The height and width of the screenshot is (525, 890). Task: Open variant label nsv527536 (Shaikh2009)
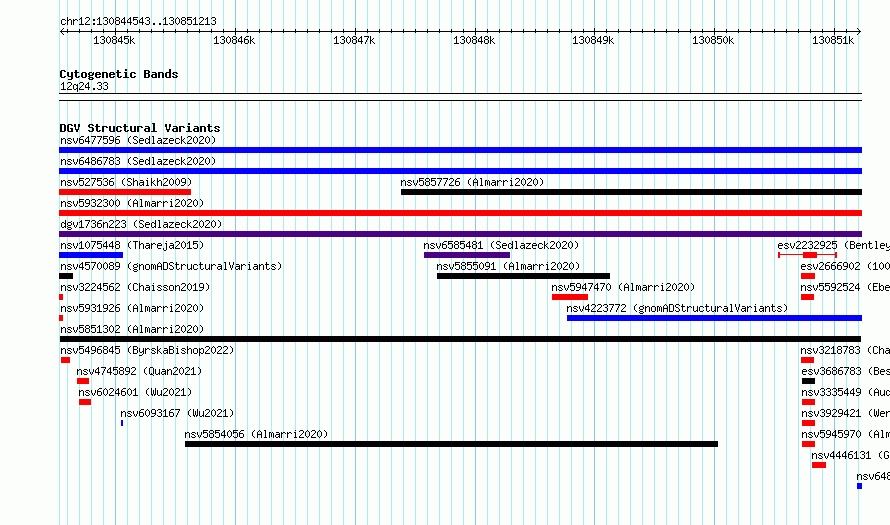tap(126, 182)
